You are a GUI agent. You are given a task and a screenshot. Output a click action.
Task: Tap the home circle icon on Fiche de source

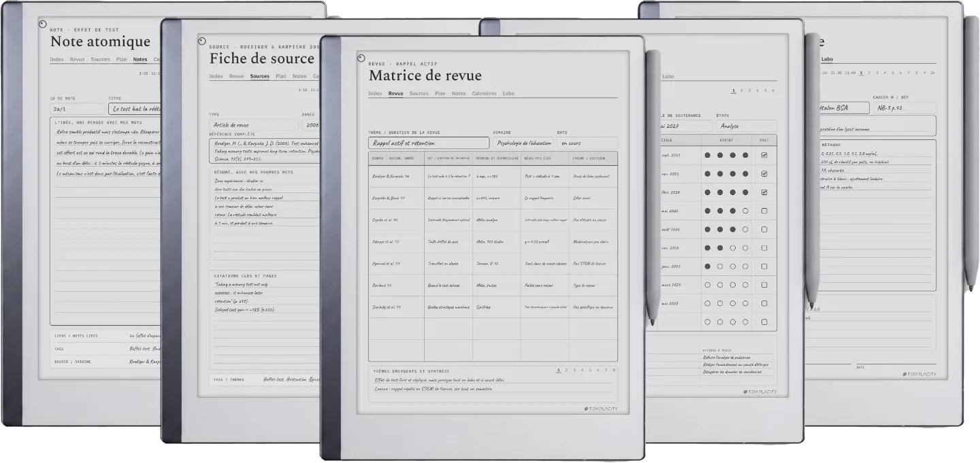point(201,41)
